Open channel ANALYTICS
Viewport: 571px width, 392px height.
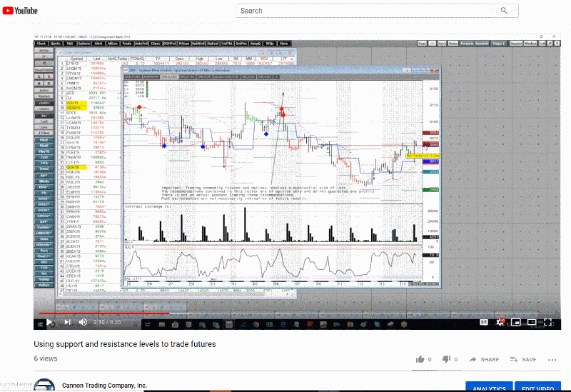tap(488, 388)
